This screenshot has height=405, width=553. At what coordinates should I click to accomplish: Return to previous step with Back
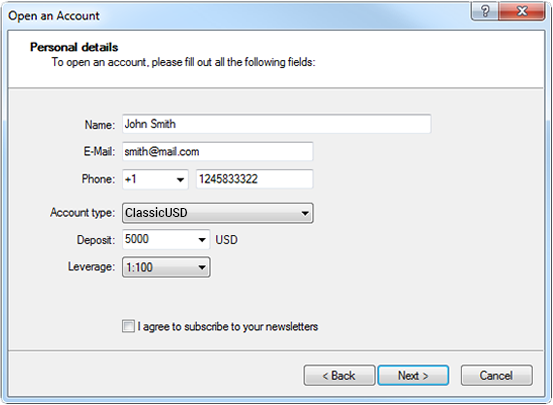coord(339,375)
